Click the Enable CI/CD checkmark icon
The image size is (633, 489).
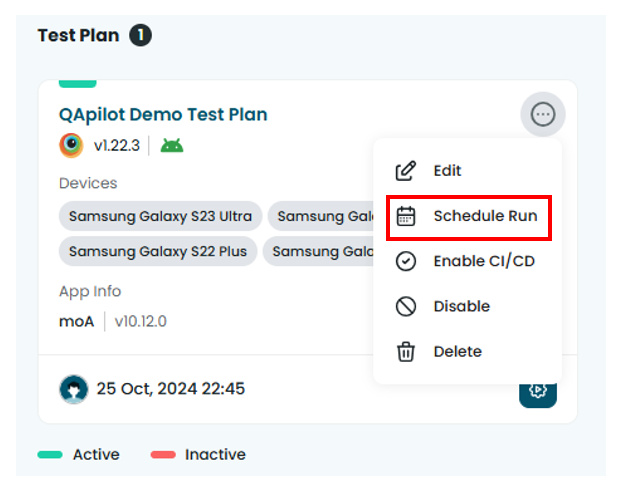tap(405, 261)
